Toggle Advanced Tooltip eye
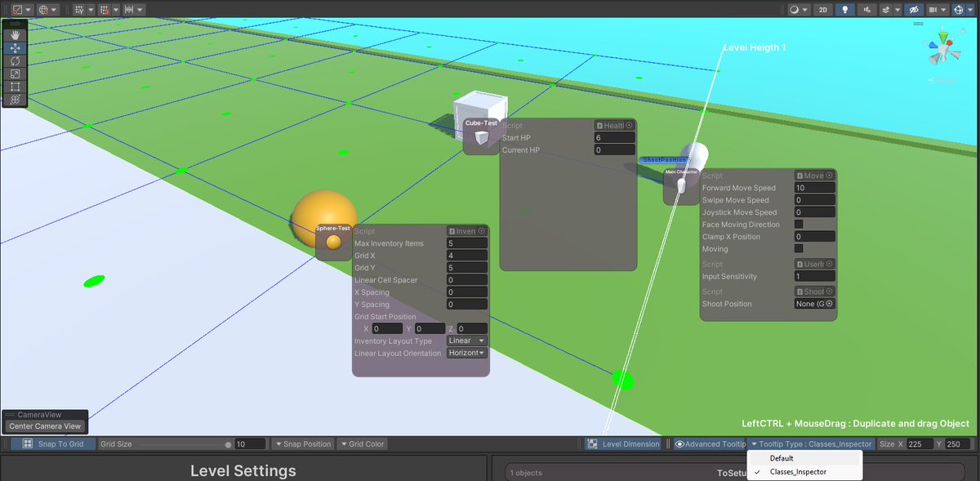 679,444
